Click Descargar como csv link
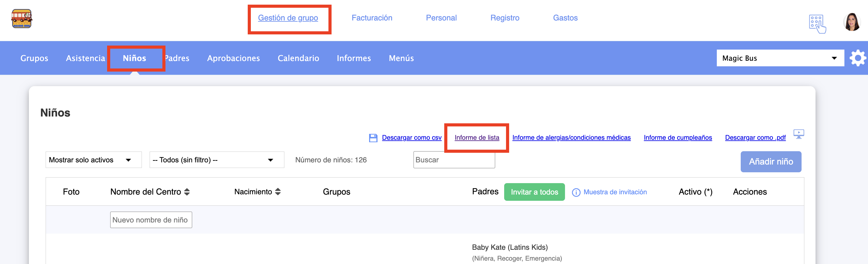This screenshot has width=868, height=264. pyautogui.click(x=411, y=138)
